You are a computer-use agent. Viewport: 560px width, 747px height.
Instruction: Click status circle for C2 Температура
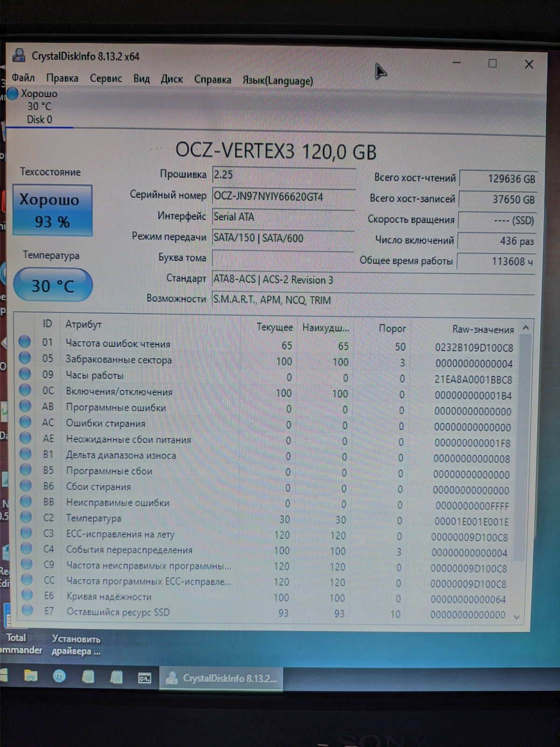click(x=26, y=517)
